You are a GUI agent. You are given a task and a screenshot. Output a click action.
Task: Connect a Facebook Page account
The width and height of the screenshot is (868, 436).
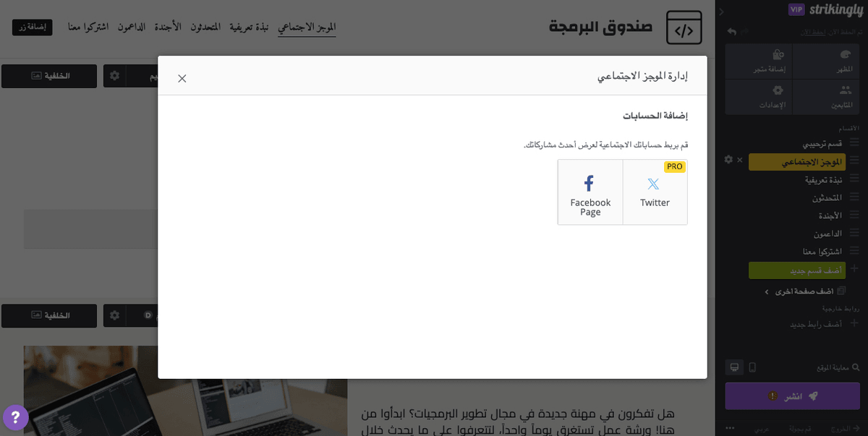pos(590,192)
